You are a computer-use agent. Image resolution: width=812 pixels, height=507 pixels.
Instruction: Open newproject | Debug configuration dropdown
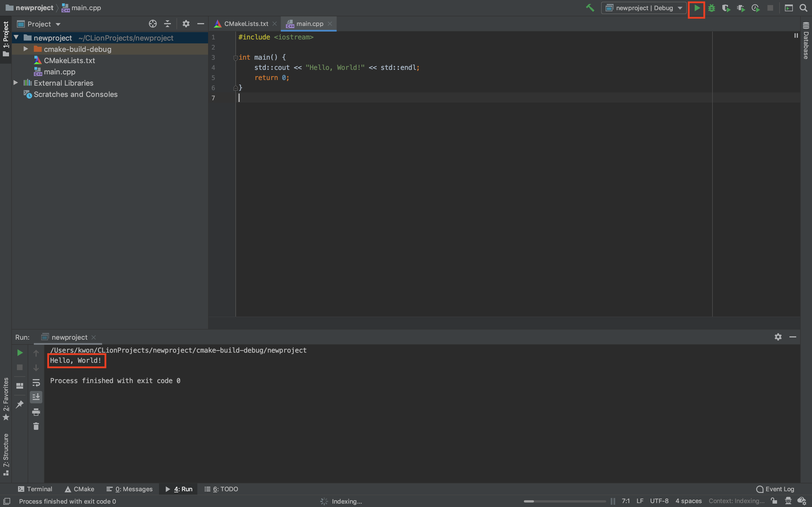click(x=644, y=8)
